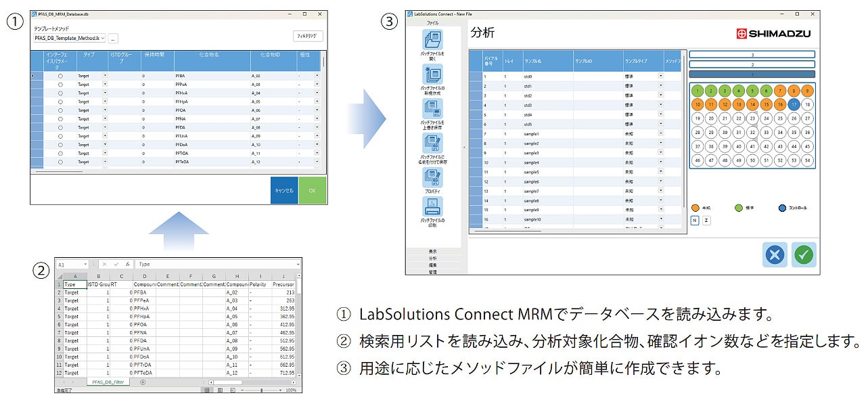The image size is (868, 404).
Task: Switch Excel to page break preview icon
Action: [233, 390]
